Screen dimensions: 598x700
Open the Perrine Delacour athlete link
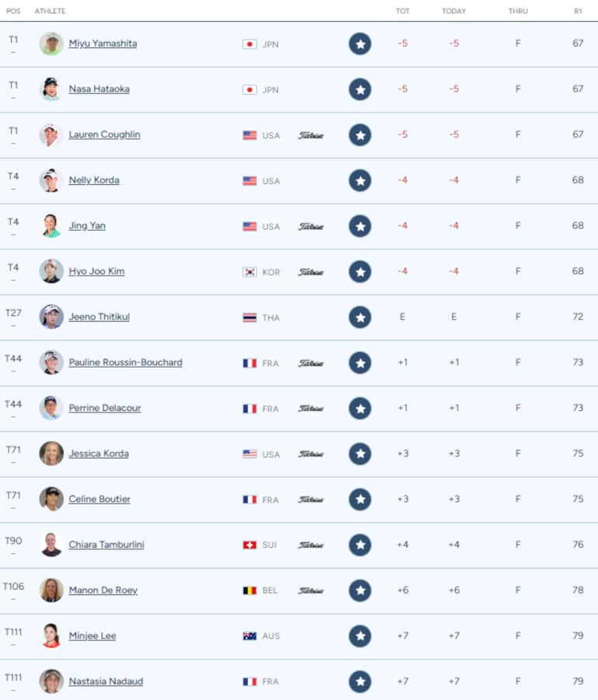point(105,408)
